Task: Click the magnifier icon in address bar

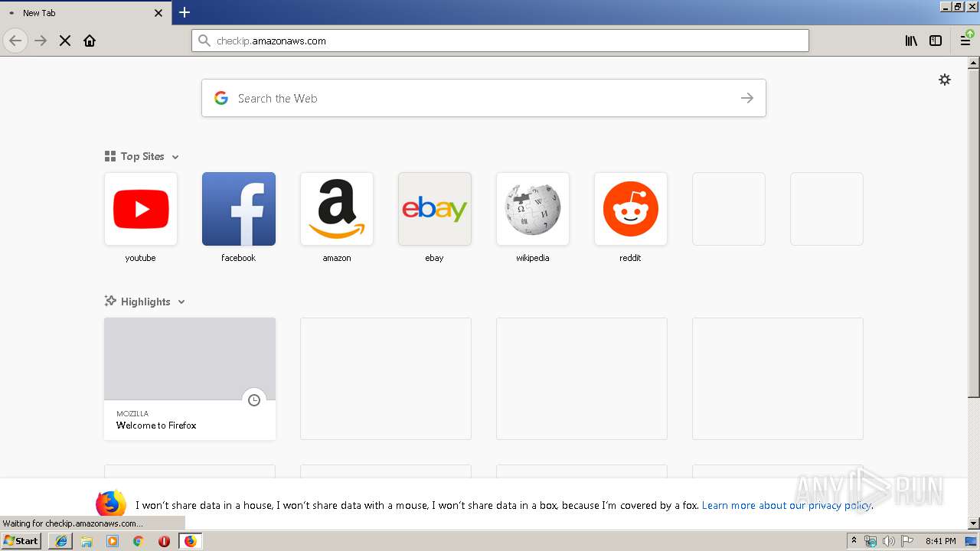Action: 204,41
